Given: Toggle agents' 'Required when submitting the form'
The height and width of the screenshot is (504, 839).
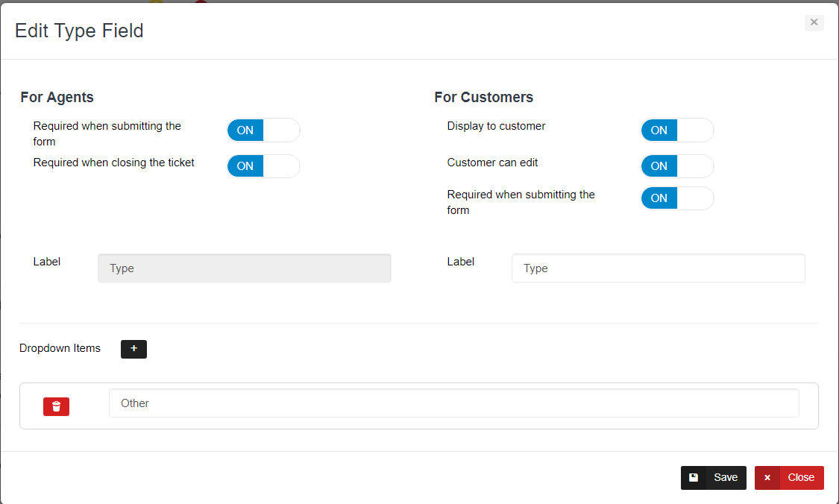Looking at the screenshot, I should coord(263,130).
